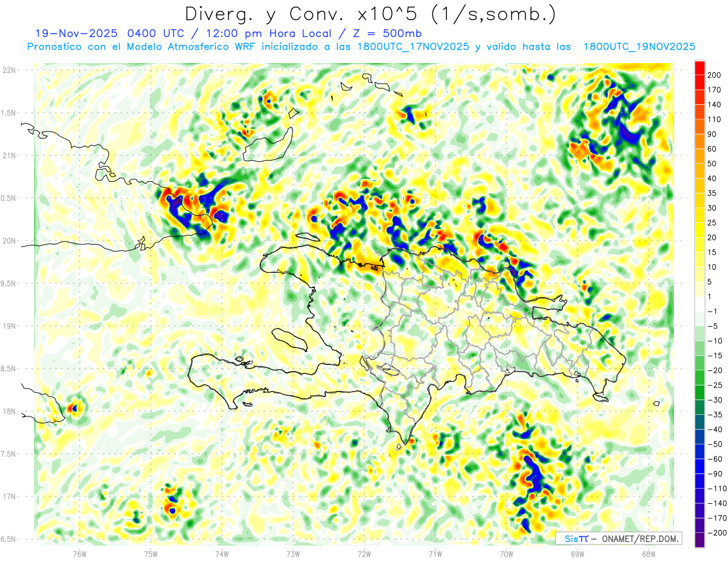Click the '19N' latitude axis label
The width and height of the screenshot is (728, 562).
[x=9, y=326]
